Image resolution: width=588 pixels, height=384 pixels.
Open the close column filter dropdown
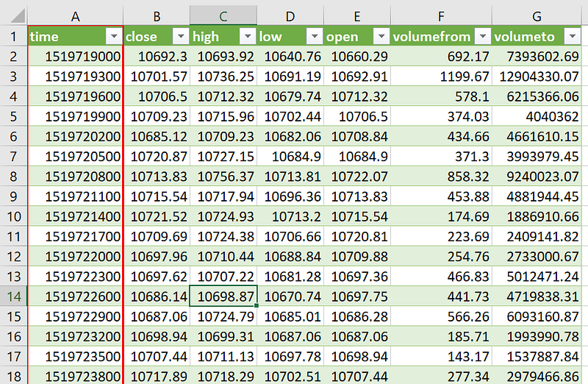pos(180,36)
